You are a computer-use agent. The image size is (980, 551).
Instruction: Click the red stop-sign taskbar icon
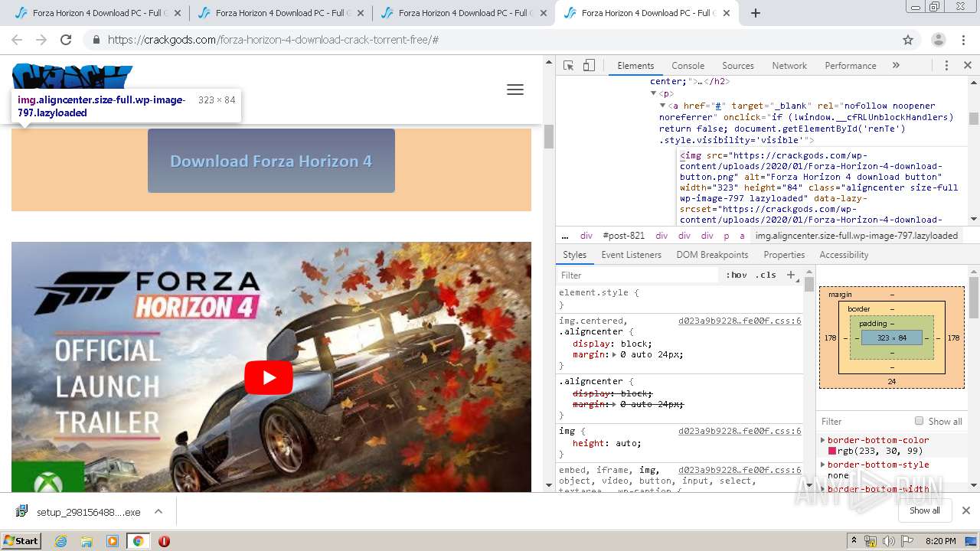click(164, 541)
